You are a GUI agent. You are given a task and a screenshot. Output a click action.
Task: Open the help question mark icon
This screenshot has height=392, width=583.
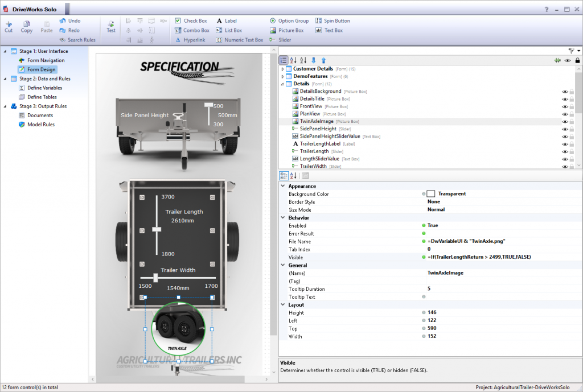click(x=547, y=9)
